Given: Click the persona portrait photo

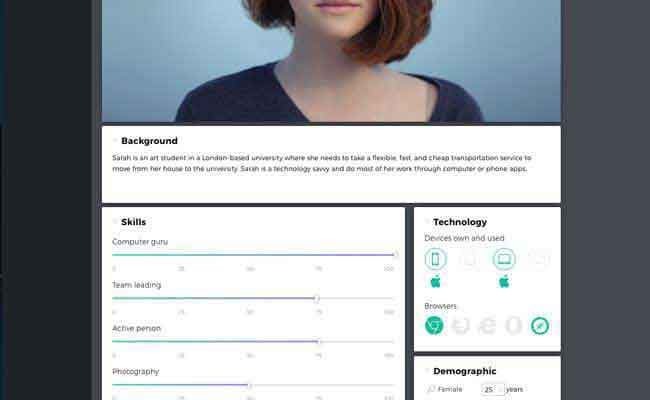Looking at the screenshot, I should click(x=331, y=61).
